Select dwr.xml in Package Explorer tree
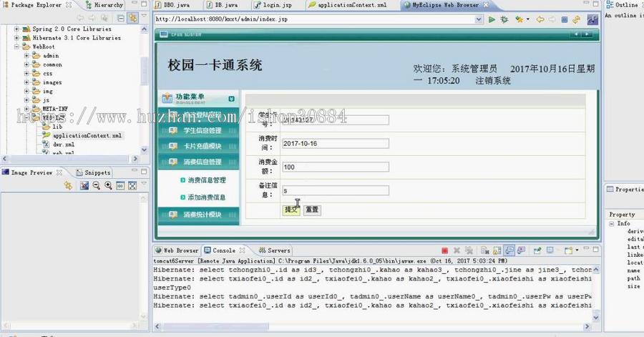Image resolution: width=644 pixels, height=337 pixels. 63,145
